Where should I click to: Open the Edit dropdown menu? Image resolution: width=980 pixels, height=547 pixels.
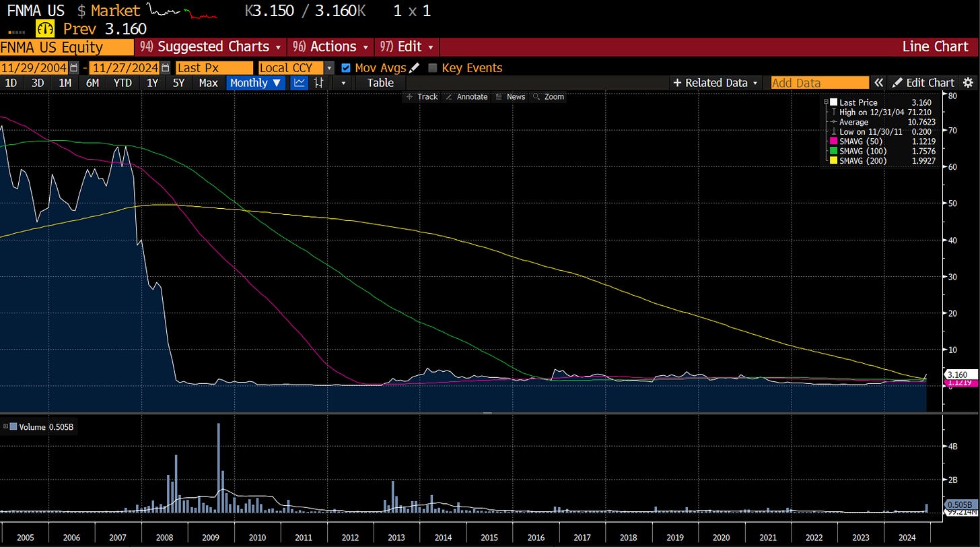[x=408, y=47]
